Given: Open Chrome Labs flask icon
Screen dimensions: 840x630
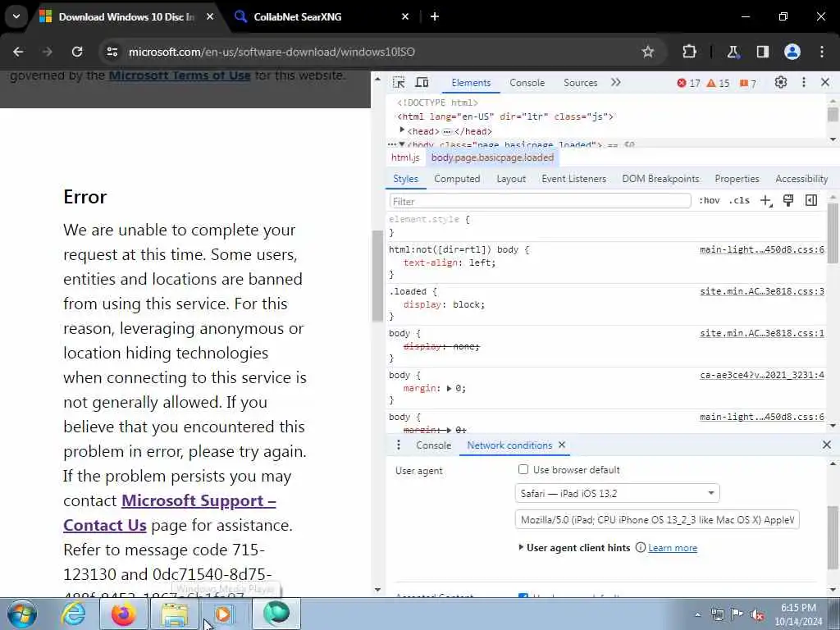Looking at the screenshot, I should (x=733, y=52).
